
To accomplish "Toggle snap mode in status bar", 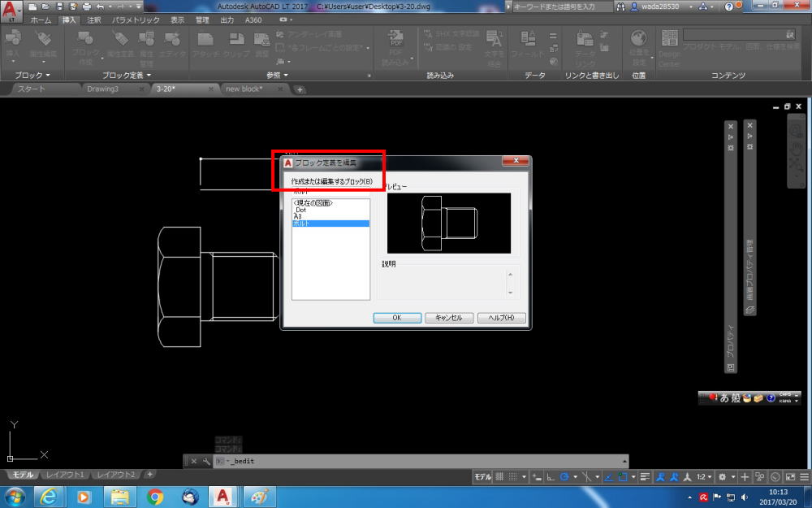I will click(x=512, y=477).
